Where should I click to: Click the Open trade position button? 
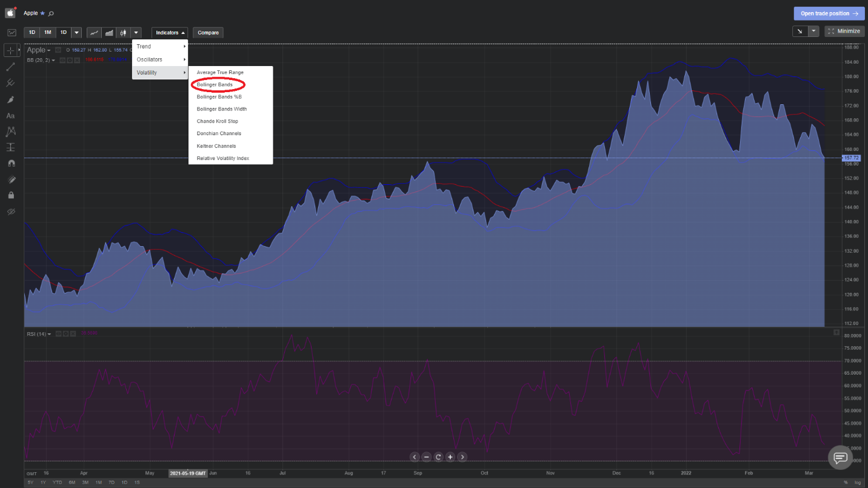pyautogui.click(x=829, y=13)
